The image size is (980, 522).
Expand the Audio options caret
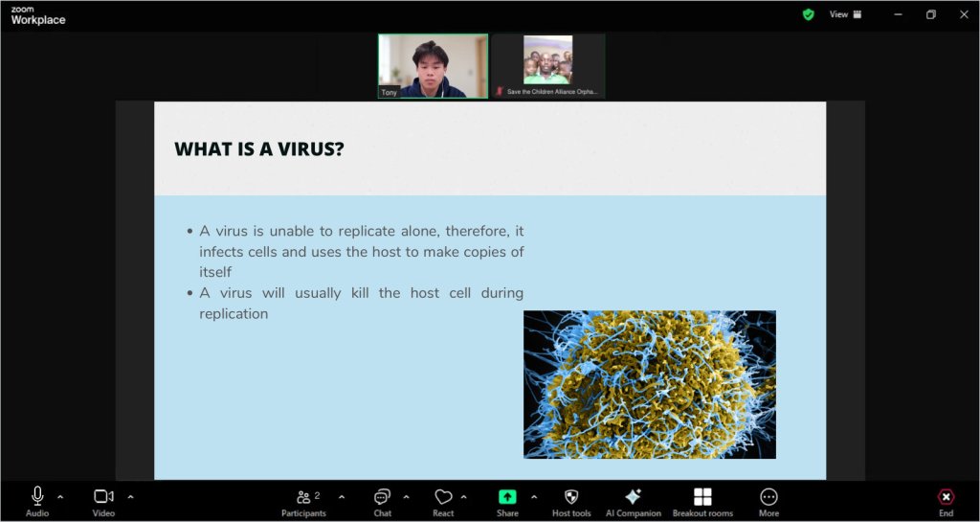point(60,497)
